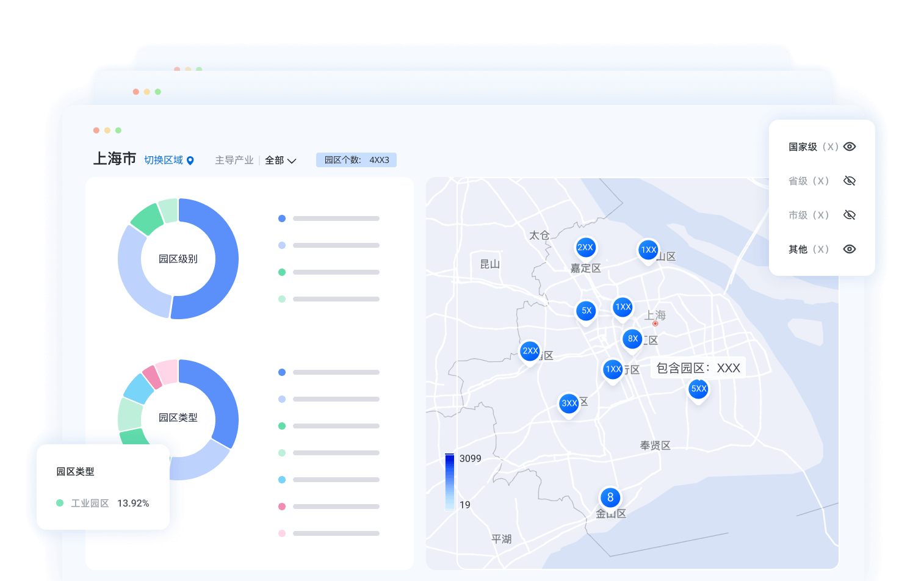924x581 pixels.
Task: Click the 园区个数 4XX3 badge
Action: tap(356, 160)
